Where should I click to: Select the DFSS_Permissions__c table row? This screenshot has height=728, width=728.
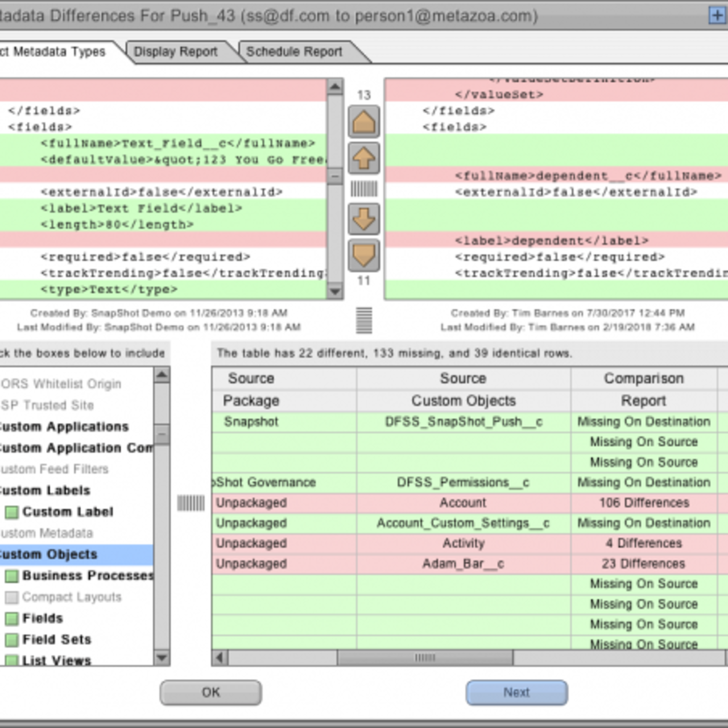469,482
